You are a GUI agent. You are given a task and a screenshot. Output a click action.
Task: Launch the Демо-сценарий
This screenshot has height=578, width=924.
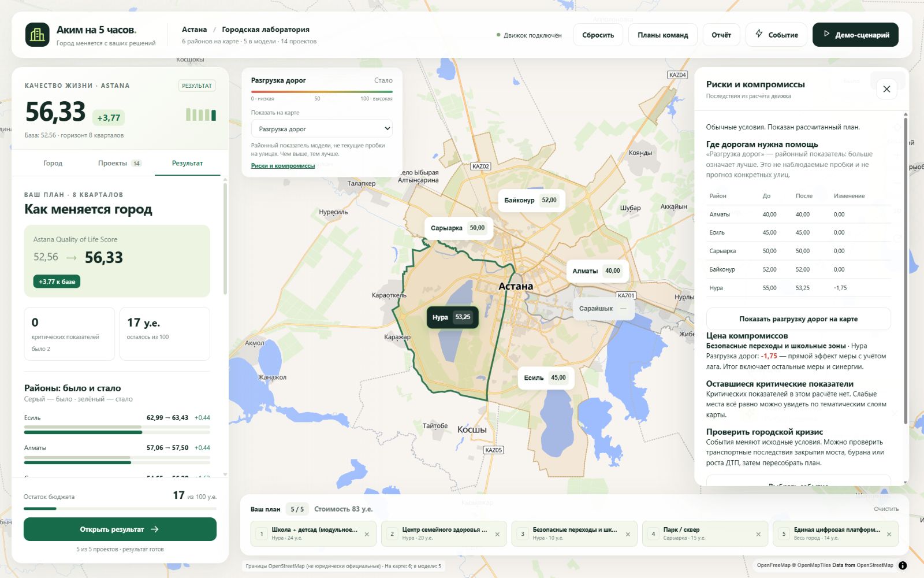coord(855,35)
